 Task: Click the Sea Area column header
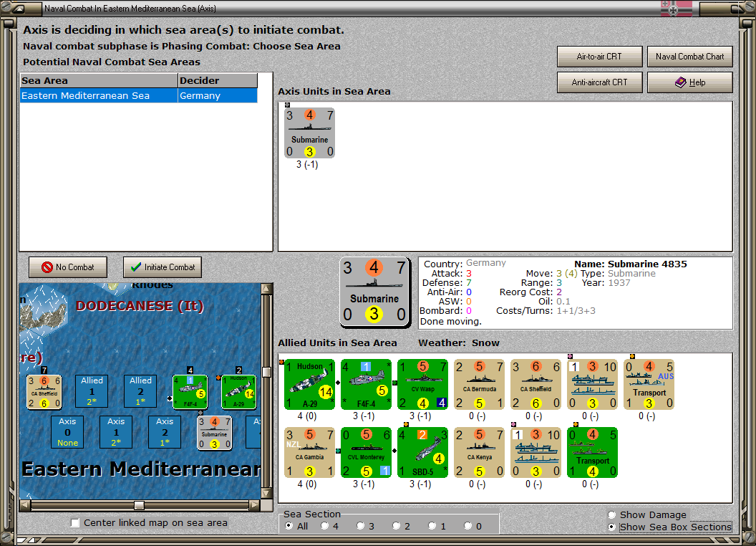pos(99,81)
